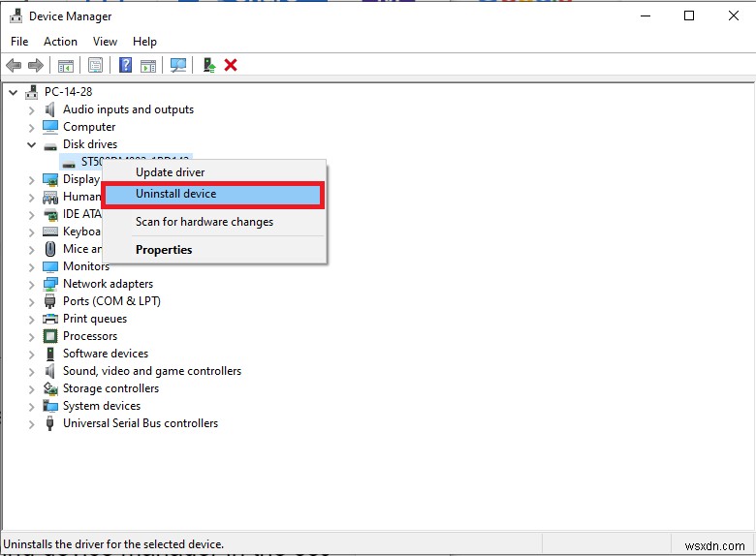Viewport: 756px width, 556px height.
Task: Open the blue Help toolbar icon
Action: (x=125, y=65)
